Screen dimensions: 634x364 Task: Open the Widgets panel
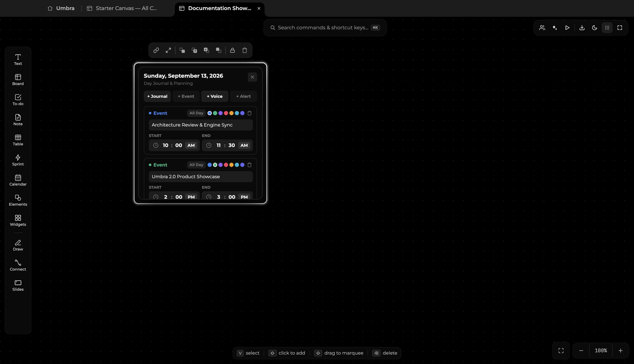coord(18,221)
